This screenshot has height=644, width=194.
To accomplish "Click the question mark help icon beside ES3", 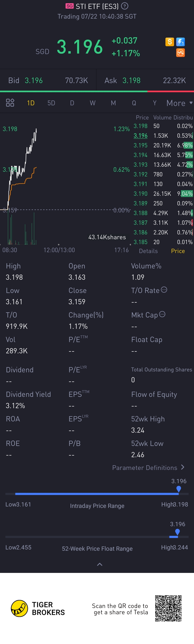I will 124,6.
